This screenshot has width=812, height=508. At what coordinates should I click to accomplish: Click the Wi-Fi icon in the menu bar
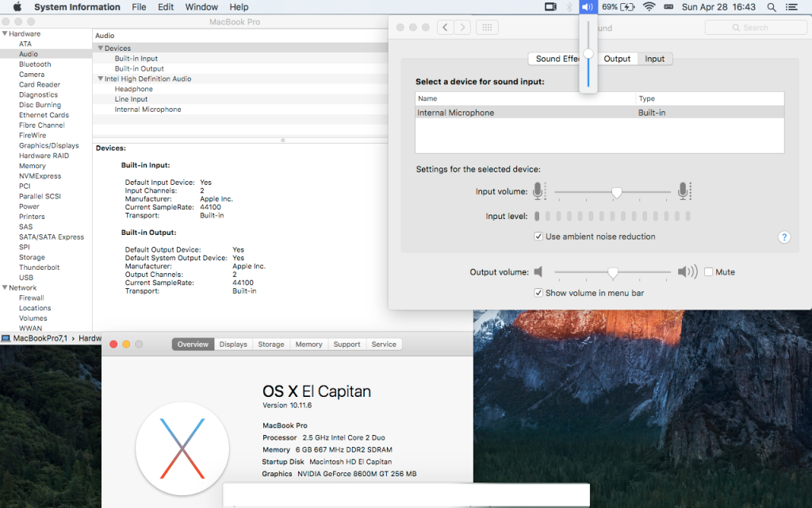pyautogui.click(x=649, y=7)
